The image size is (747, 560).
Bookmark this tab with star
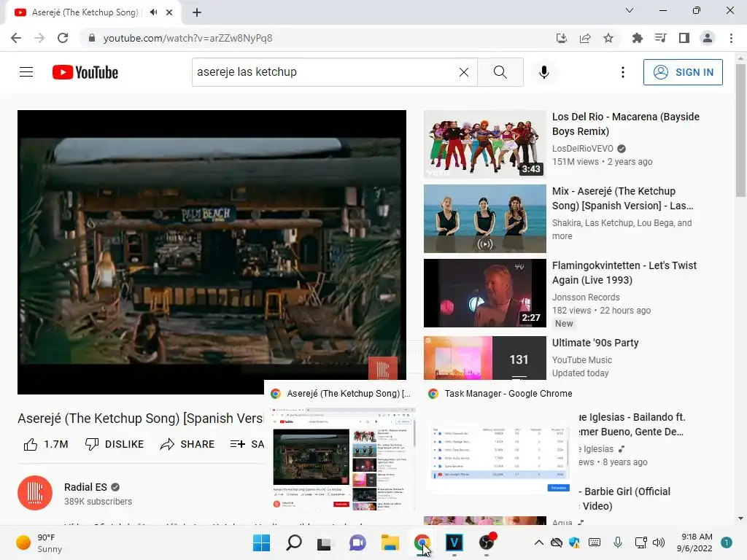coord(608,38)
